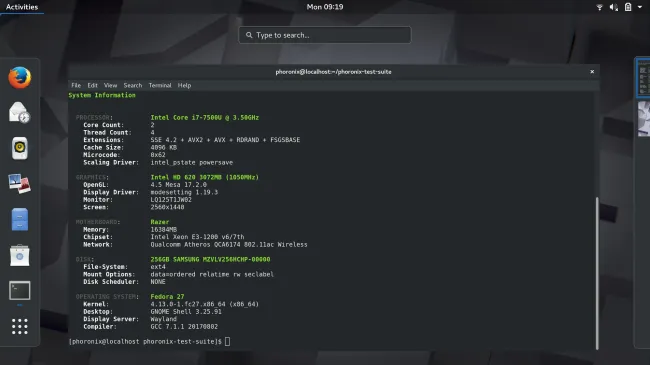The width and height of the screenshot is (650, 365).
Task: Click the 'Wayland' display server value
Action: click(164, 319)
